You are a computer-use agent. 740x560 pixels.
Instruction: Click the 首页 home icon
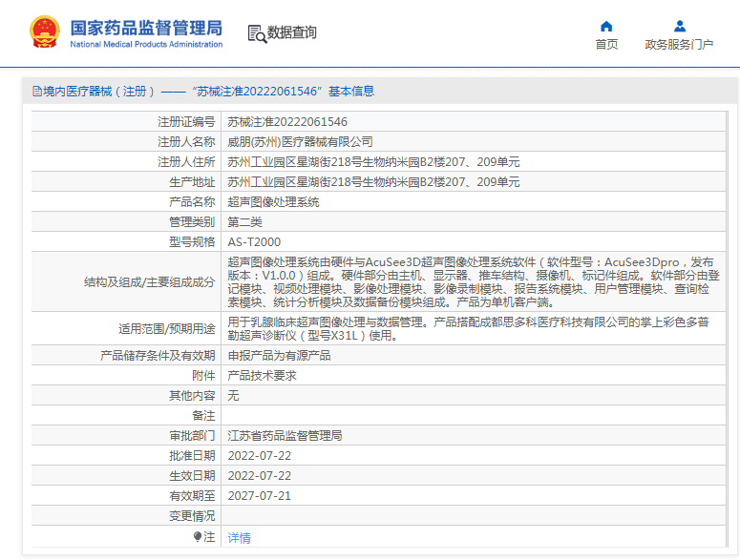(x=606, y=27)
